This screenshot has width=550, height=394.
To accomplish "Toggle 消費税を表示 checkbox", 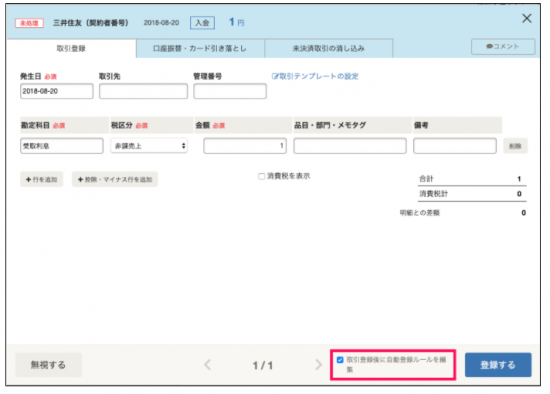I will click(261, 176).
